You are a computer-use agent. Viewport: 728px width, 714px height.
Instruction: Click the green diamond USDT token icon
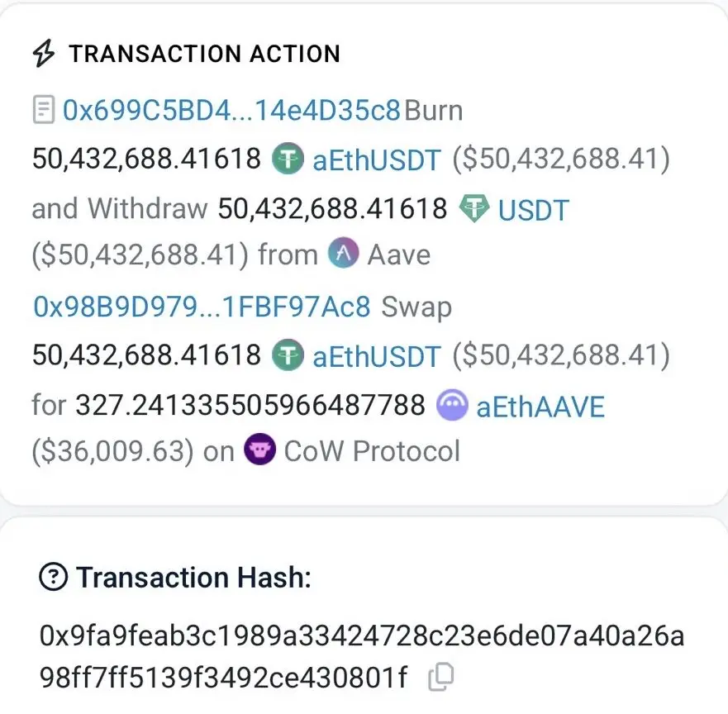click(473, 208)
